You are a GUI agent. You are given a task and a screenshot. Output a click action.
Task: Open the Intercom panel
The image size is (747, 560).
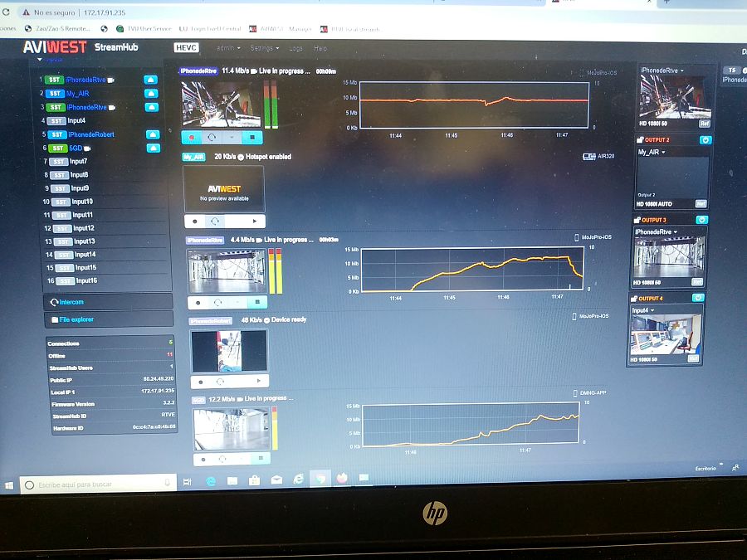click(71, 302)
